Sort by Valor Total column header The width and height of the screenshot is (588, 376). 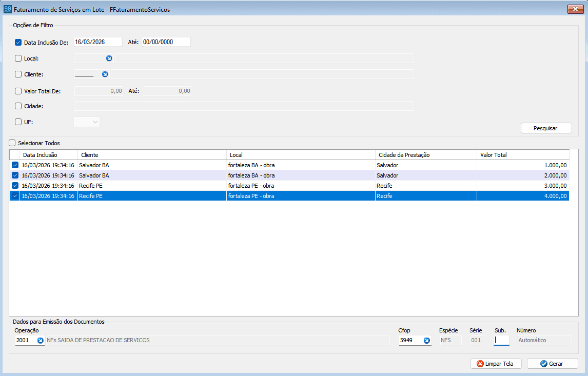click(523, 154)
